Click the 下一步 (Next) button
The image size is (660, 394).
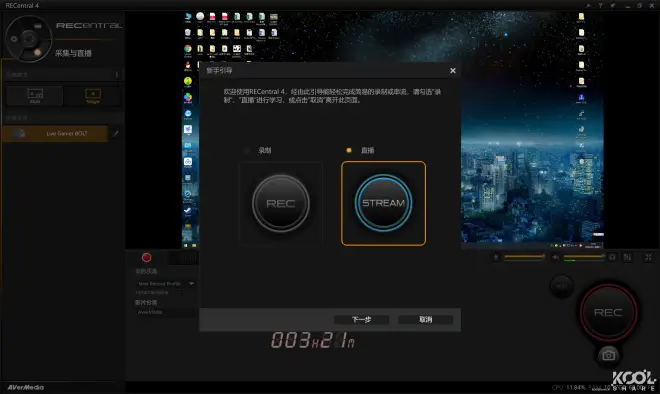pyautogui.click(x=361, y=319)
